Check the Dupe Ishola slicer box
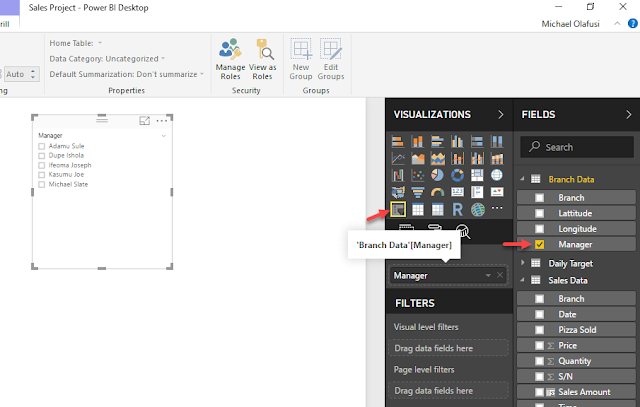 [42, 156]
